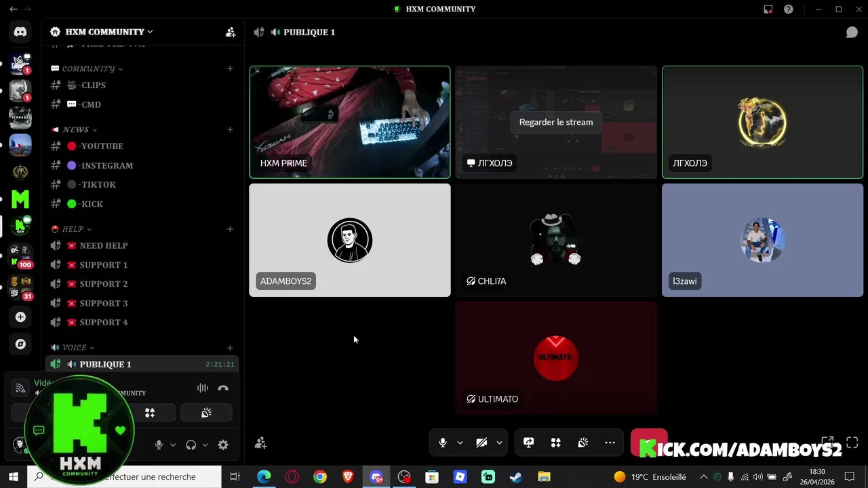Viewport: 868px width, 488px height.
Task: Open soundboard button in left voice panel
Action: [x=206, y=413]
